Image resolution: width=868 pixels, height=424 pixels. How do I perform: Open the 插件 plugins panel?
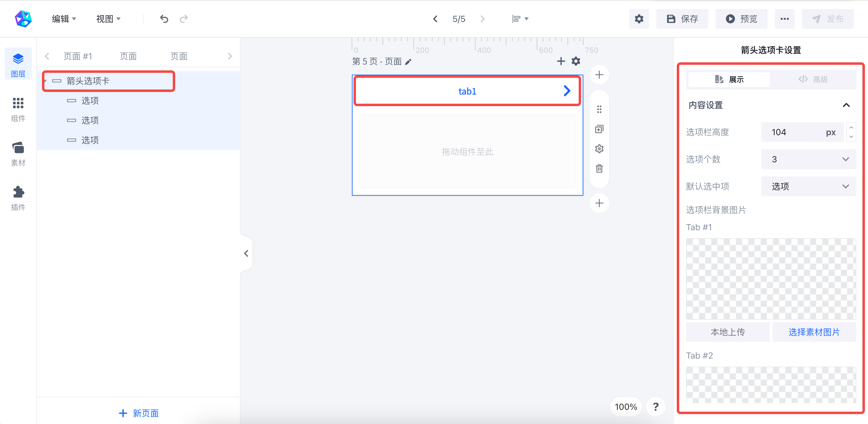18,198
